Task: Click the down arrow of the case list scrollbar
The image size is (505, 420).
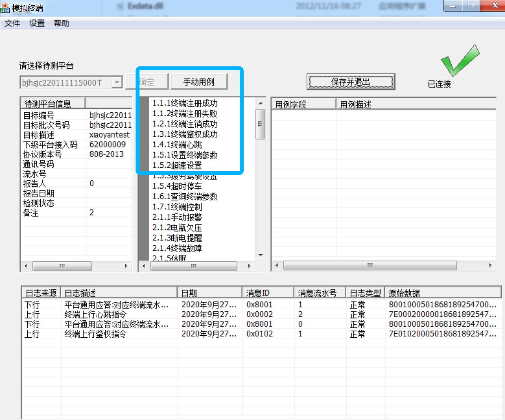Action: (261, 255)
